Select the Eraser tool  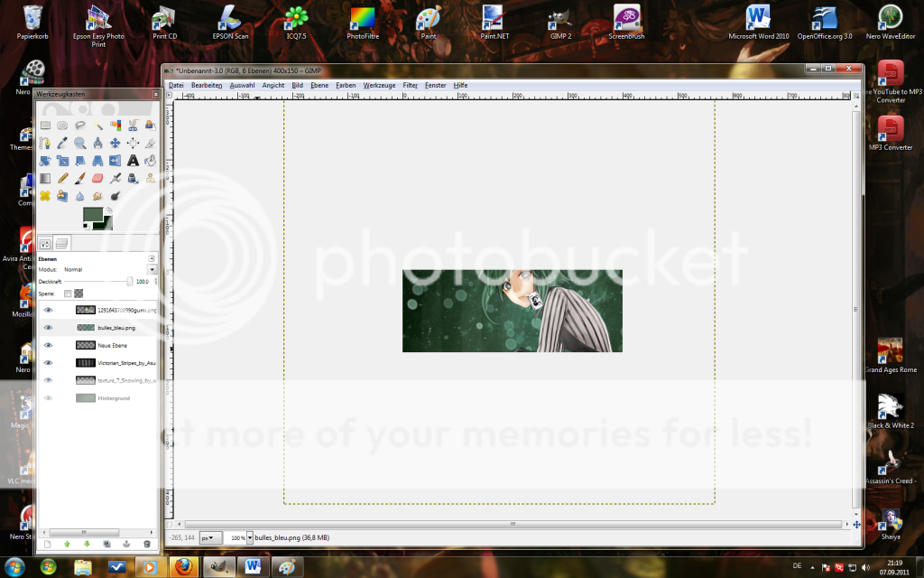point(97,178)
